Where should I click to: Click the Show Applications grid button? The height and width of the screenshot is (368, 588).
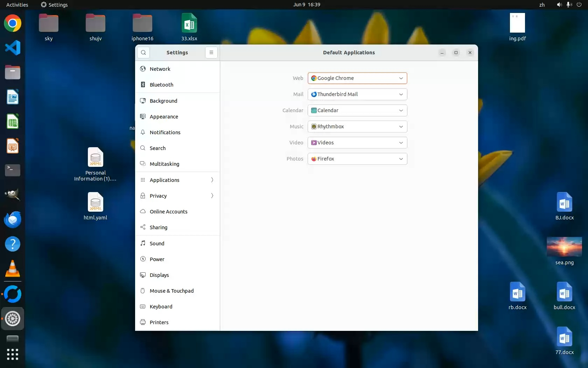pos(13,354)
